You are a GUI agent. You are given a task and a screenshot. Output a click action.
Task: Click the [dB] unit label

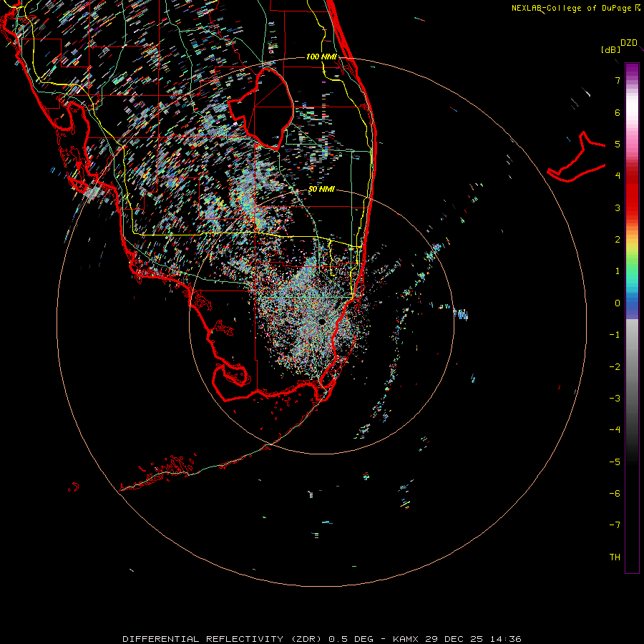(610, 50)
